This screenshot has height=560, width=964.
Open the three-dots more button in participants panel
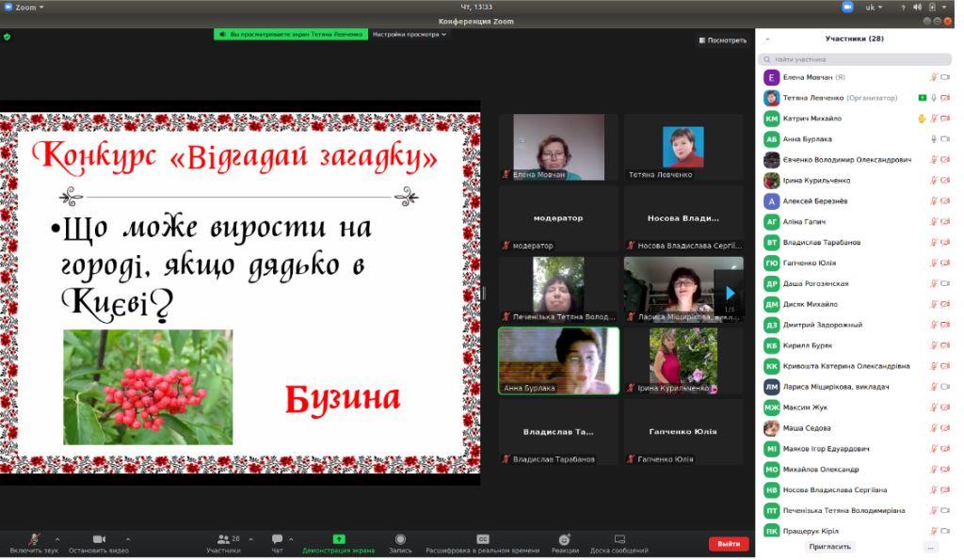tap(930, 547)
